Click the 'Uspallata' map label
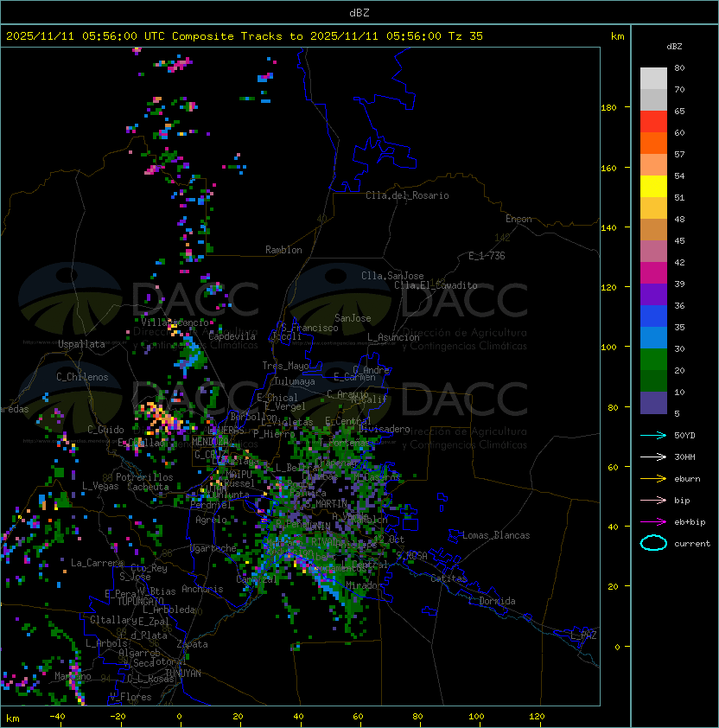This screenshot has height=728, width=719. pyautogui.click(x=82, y=344)
